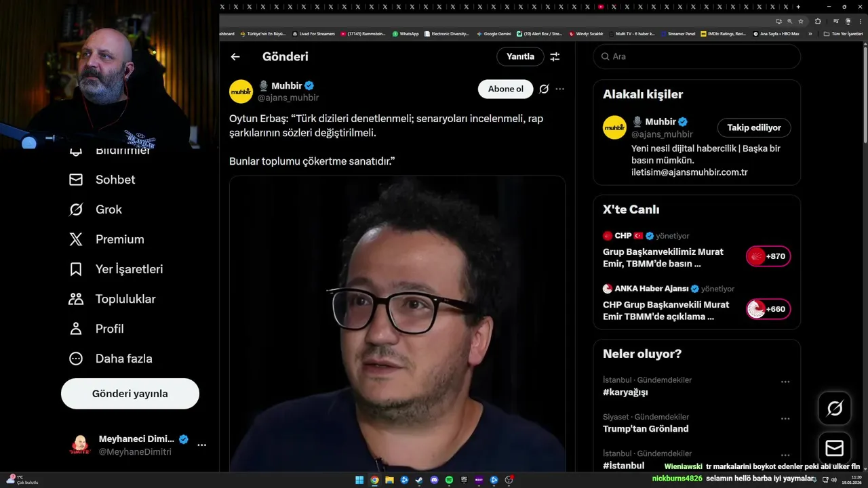Click the Chrome bookmark star icon
Viewport: 868px width, 488px height.
pos(801,21)
